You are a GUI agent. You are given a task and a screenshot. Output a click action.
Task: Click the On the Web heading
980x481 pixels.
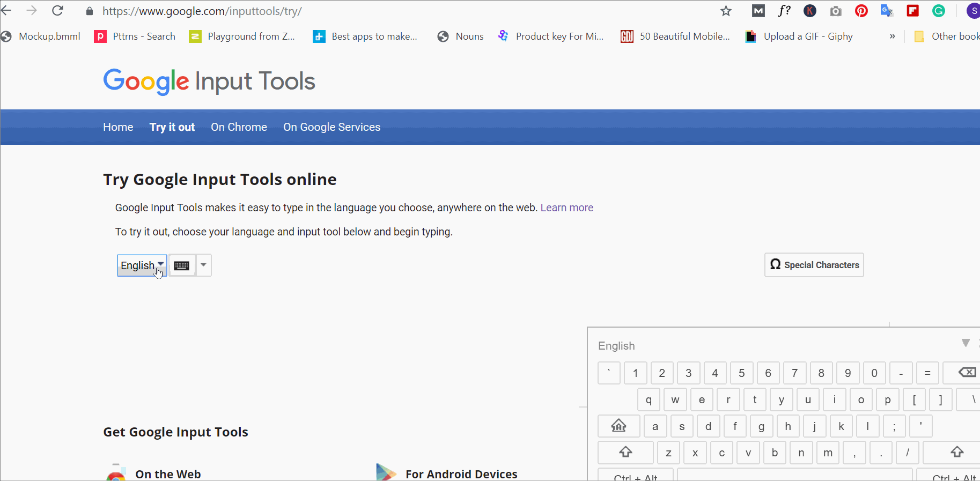pos(168,474)
